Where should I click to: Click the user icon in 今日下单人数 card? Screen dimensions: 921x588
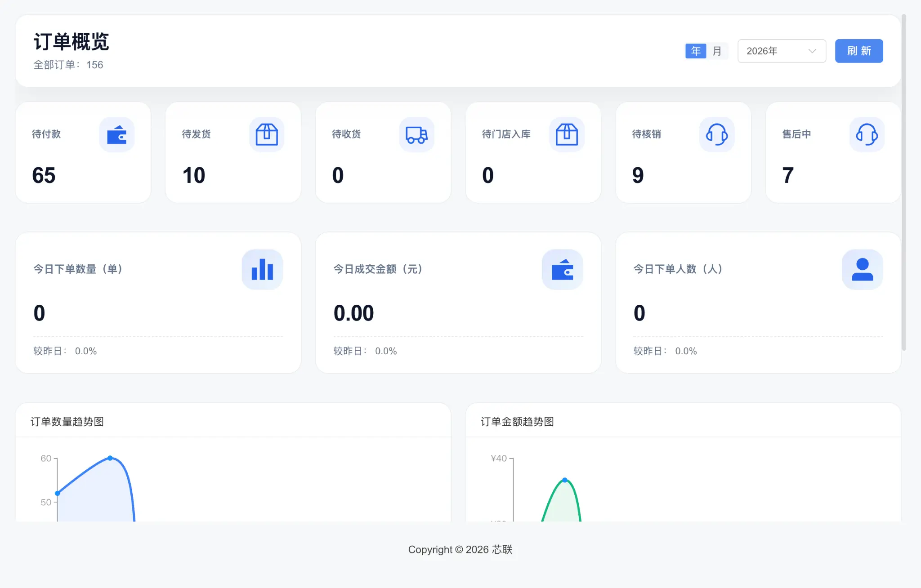(862, 269)
